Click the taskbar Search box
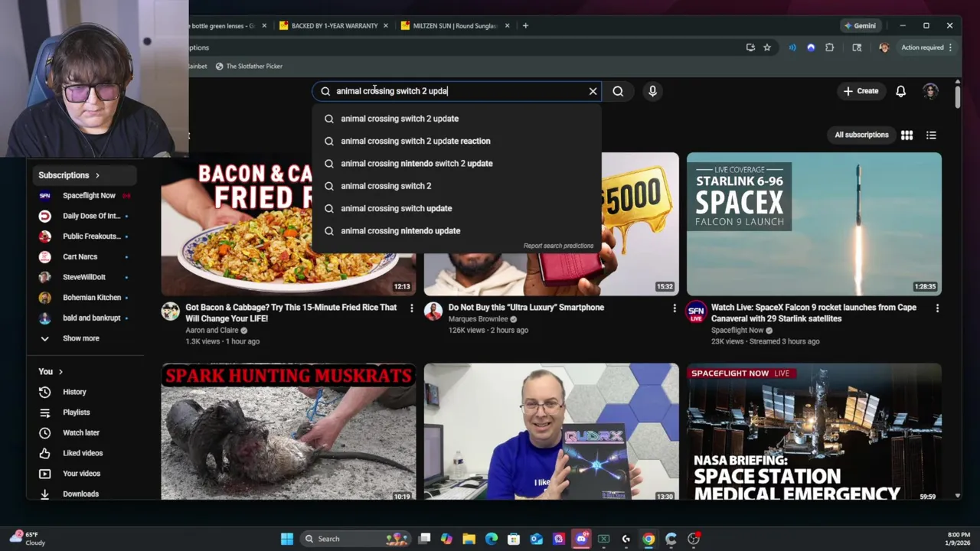The height and width of the screenshot is (551, 980). click(x=356, y=539)
